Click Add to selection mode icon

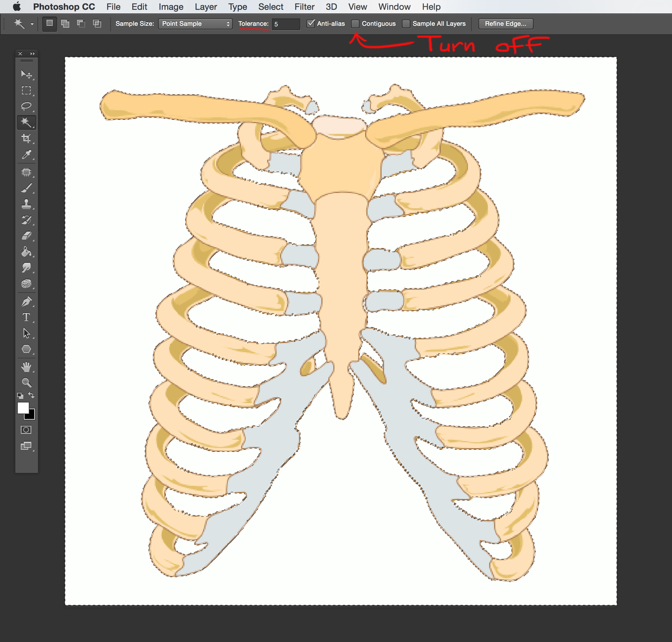coord(65,23)
